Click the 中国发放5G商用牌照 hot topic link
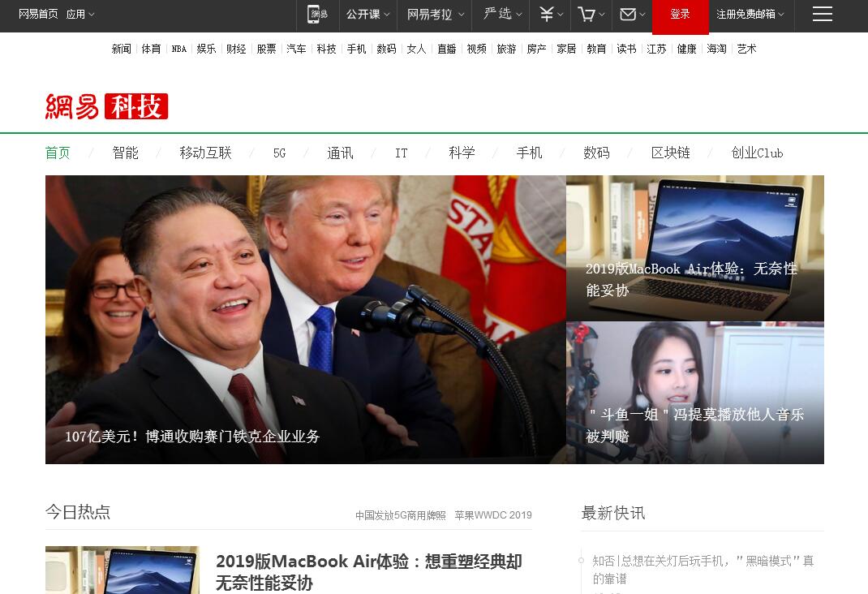 pos(400,515)
